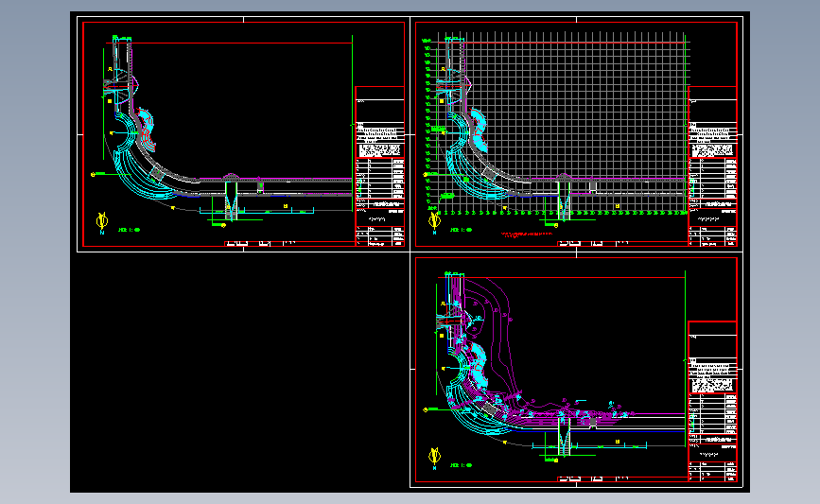The height and width of the screenshot is (504, 820).
Task: Click the title block of top-left sheet
Action: 379,165
